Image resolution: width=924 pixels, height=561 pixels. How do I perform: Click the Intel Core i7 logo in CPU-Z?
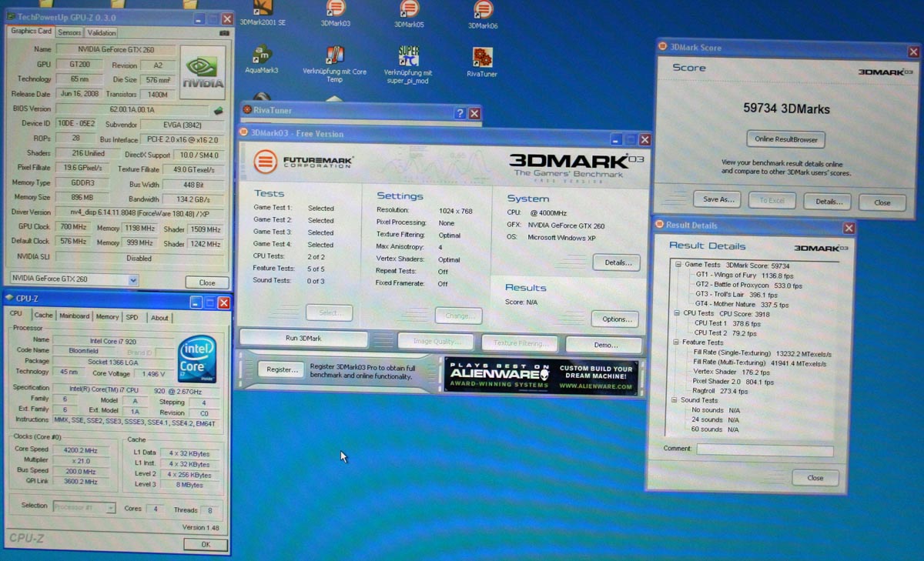[196, 359]
